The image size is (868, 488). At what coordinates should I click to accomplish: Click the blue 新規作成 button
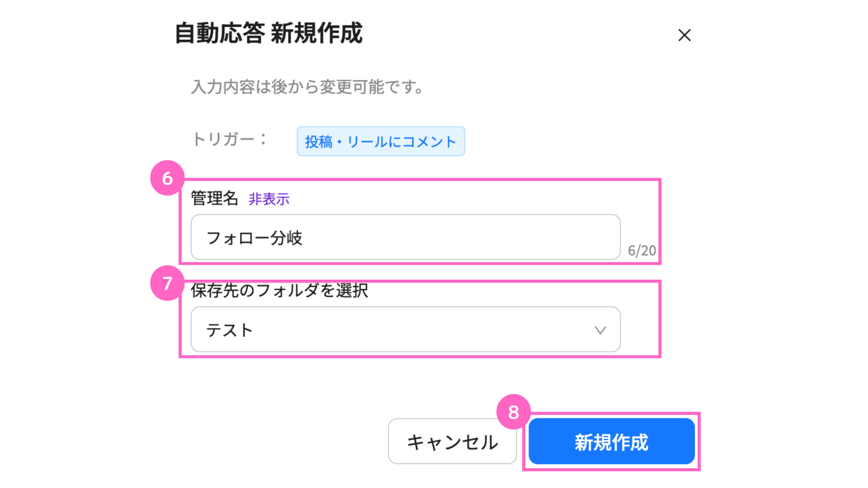coord(611,441)
